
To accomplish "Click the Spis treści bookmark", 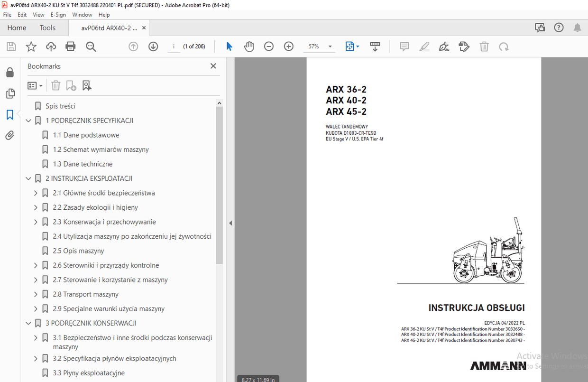I will [61, 106].
